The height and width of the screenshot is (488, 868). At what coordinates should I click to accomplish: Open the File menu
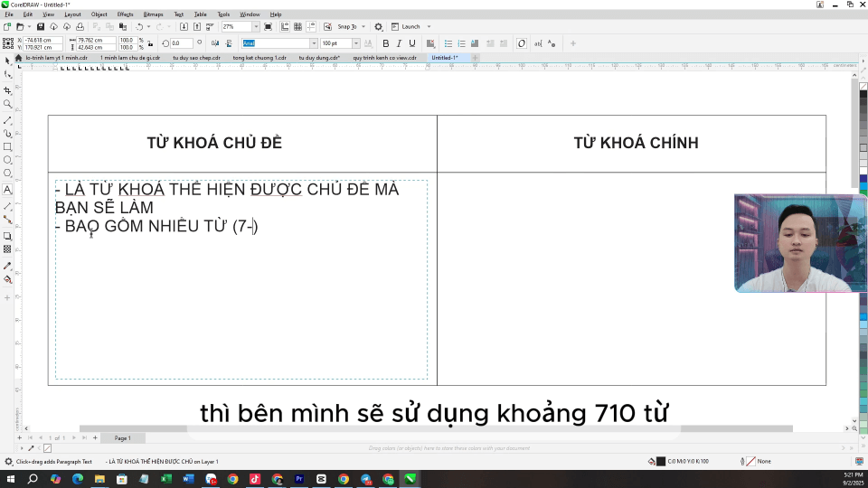pos(9,14)
